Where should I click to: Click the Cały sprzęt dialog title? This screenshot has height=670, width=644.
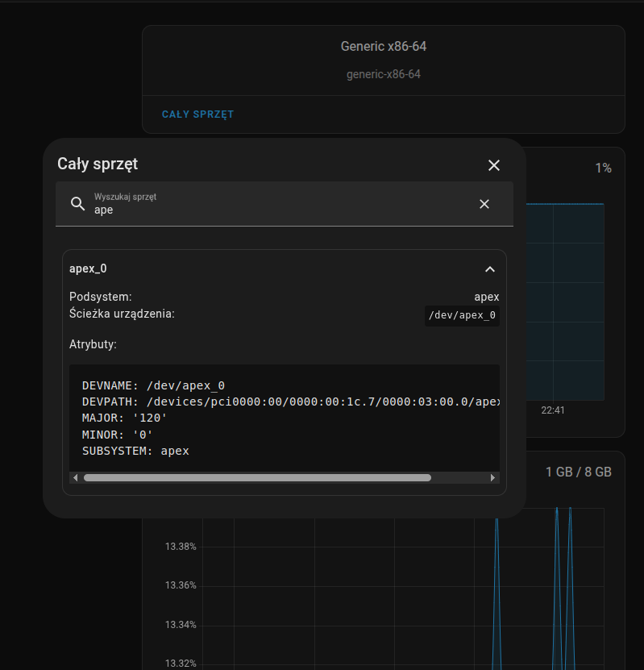(x=98, y=164)
